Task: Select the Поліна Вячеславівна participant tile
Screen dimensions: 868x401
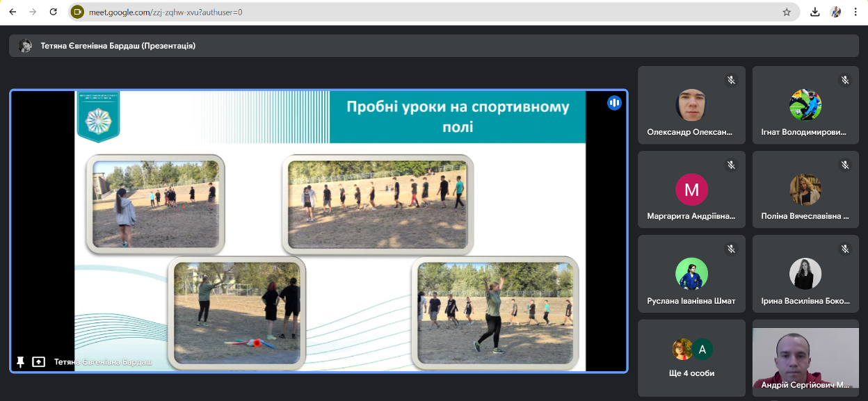Action: tap(805, 189)
